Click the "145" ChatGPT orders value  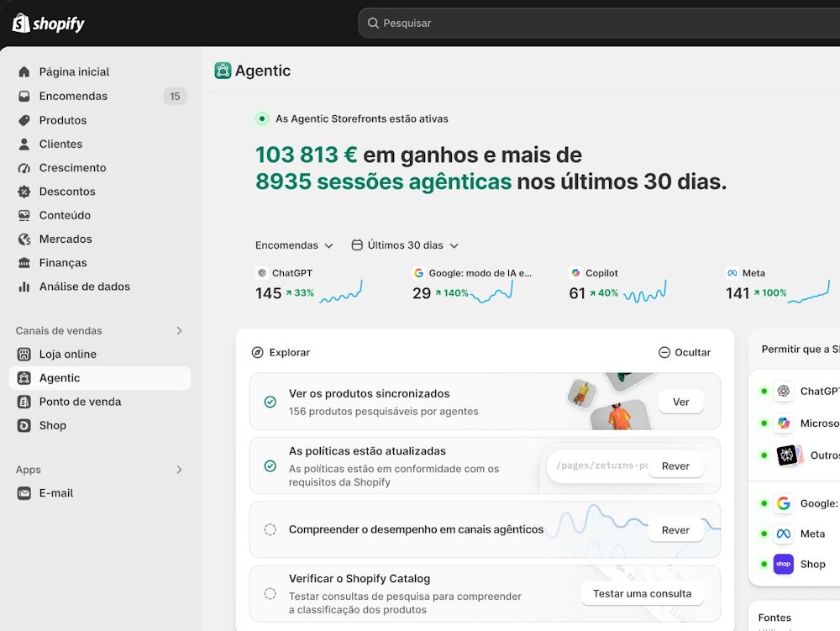click(x=269, y=293)
